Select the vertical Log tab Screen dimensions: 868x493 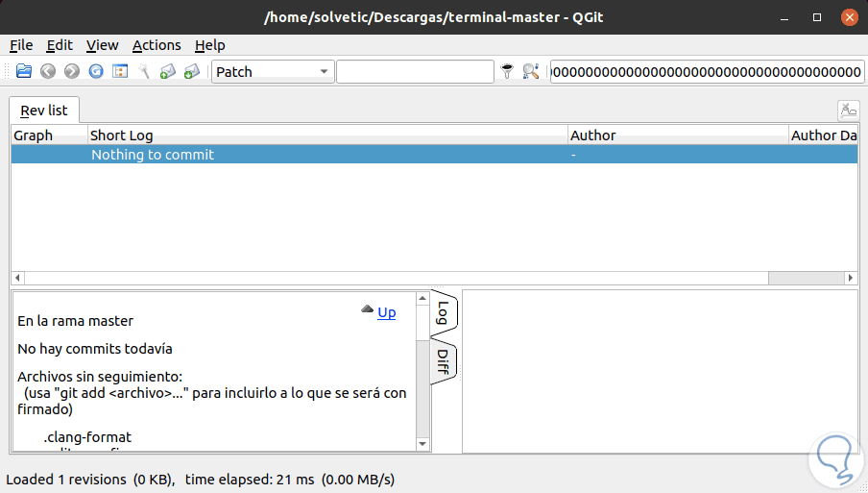[444, 313]
